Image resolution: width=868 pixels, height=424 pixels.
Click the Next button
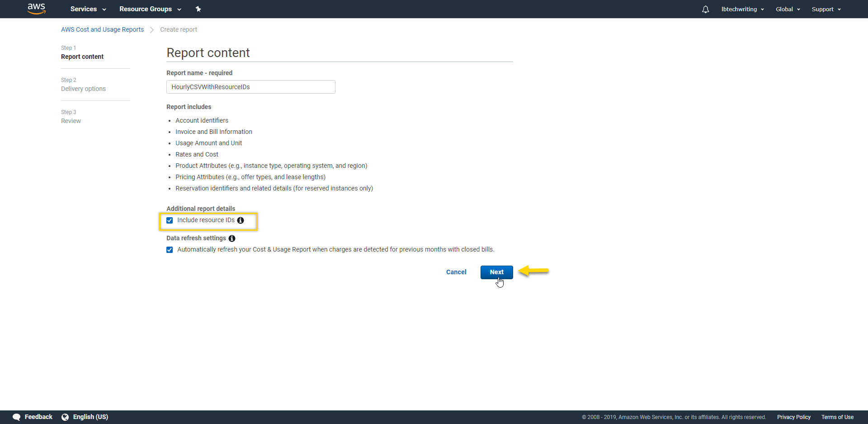496,272
